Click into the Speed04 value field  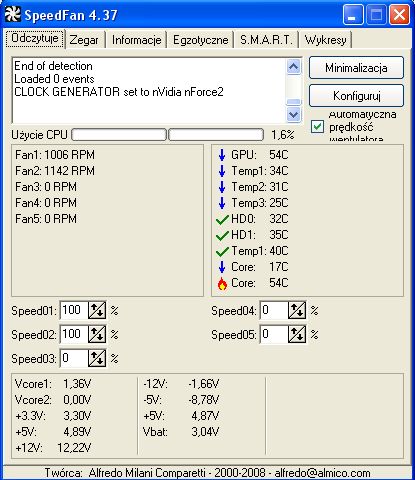tap(274, 310)
